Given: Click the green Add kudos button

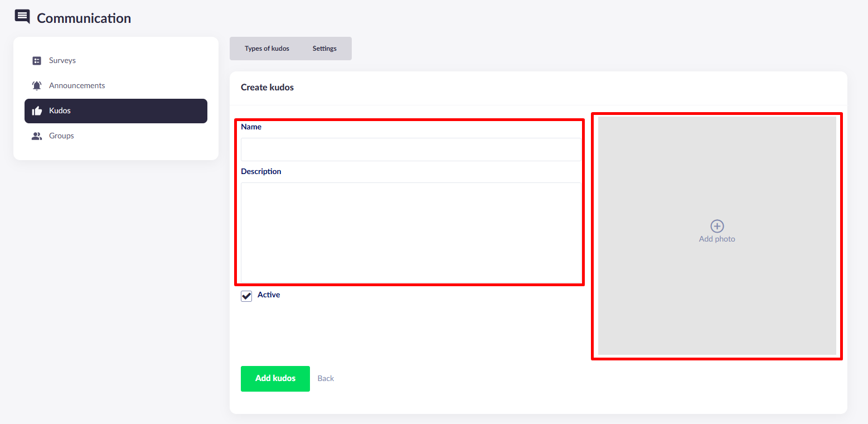Looking at the screenshot, I should (x=275, y=379).
